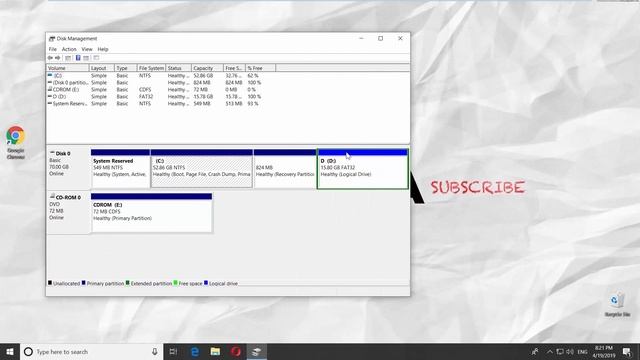The height and width of the screenshot is (360, 640).
Task: Select the (C:) 52.86 GB NTFS partition block
Action: (x=202, y=169)
